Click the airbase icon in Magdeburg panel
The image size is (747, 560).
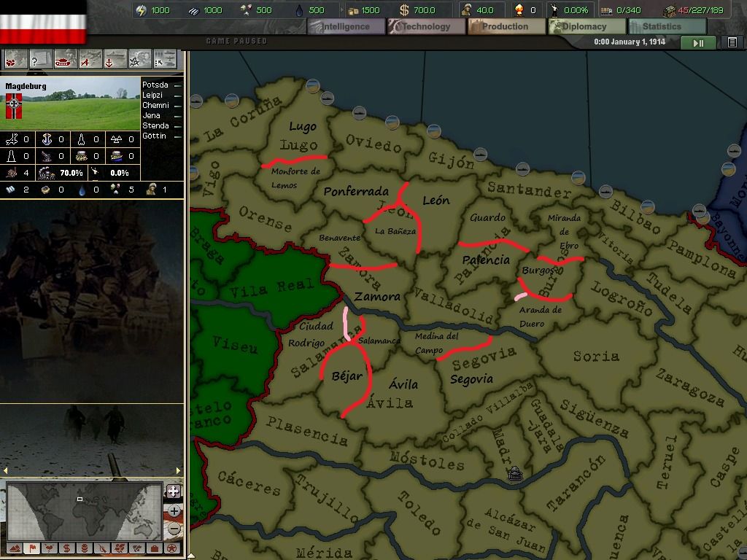12,139
